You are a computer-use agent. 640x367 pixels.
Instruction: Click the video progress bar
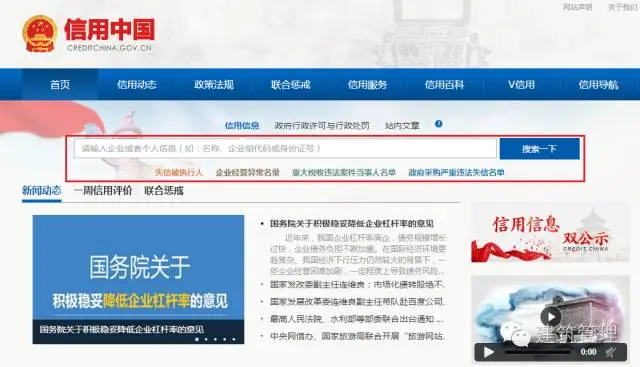coord(537,352)
